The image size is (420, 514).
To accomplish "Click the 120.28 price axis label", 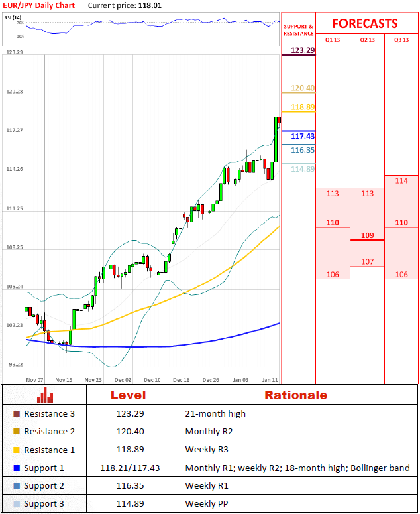I will point(15,92).
